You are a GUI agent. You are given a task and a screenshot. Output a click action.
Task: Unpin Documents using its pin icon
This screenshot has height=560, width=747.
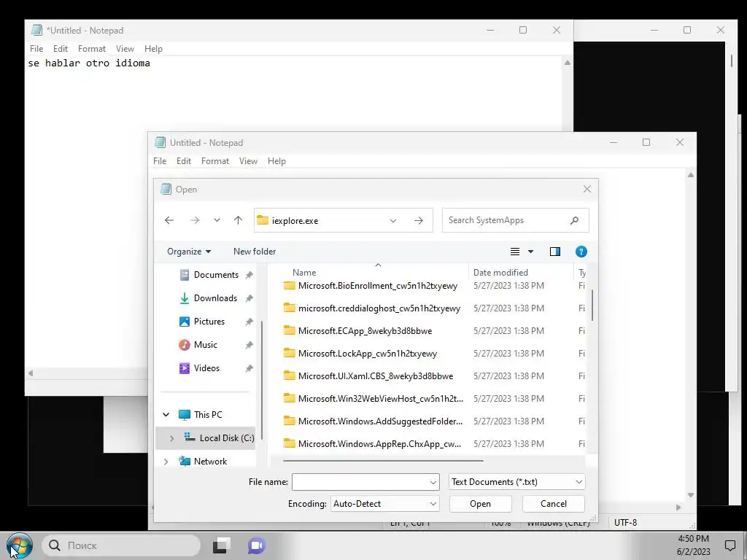click(x=249, y=275)
